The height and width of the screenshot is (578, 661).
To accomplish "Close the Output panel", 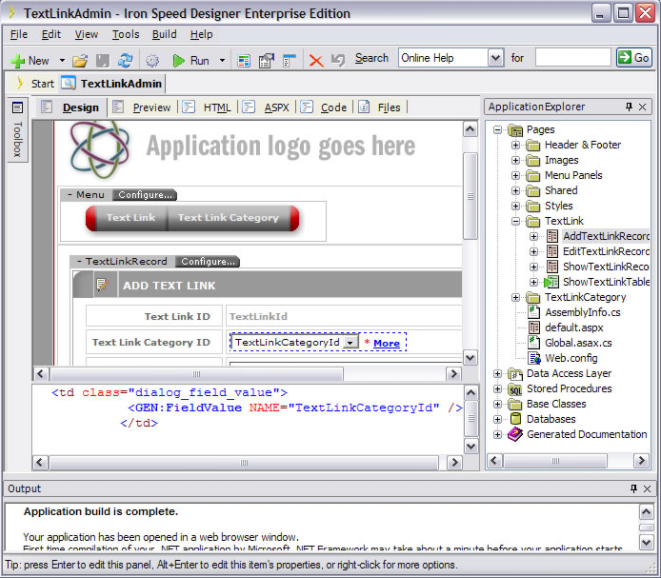I will [x=647, y=489].
